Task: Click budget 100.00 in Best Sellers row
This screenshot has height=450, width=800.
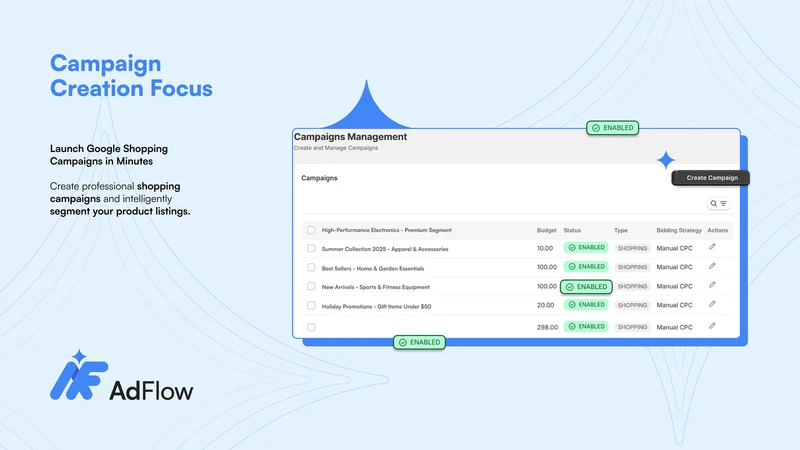Action: (546, 267)
